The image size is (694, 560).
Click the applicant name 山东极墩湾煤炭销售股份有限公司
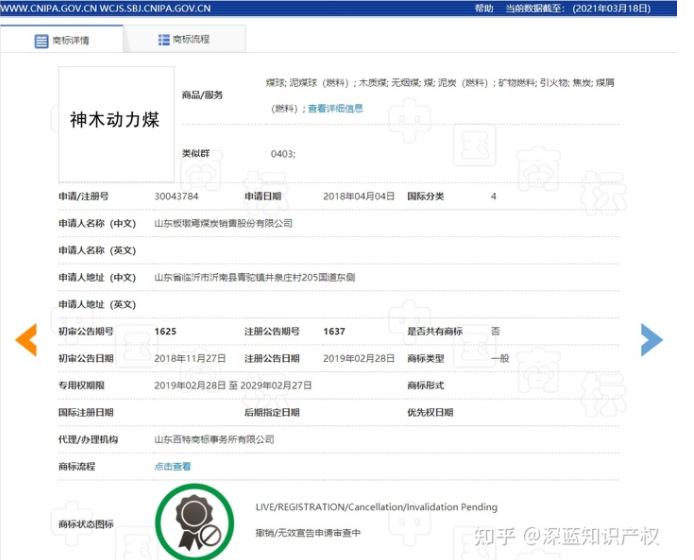point(223,223)
